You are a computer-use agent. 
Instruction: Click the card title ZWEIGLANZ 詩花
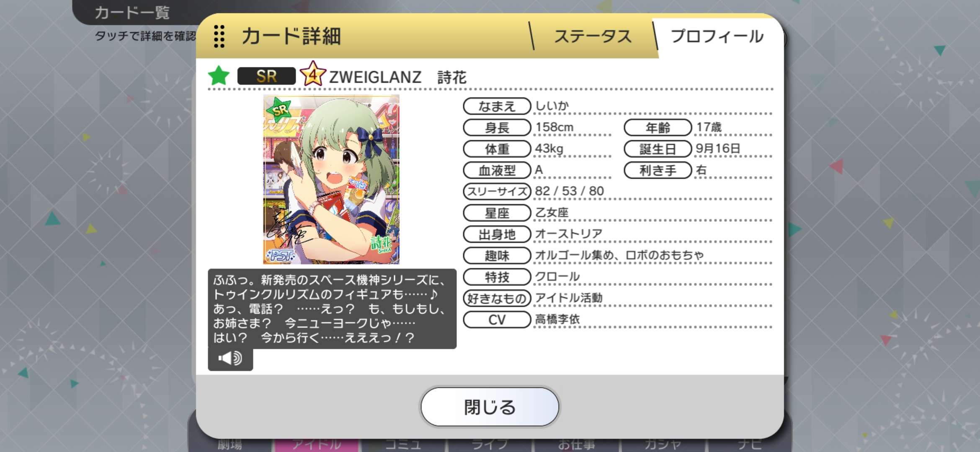398,77
